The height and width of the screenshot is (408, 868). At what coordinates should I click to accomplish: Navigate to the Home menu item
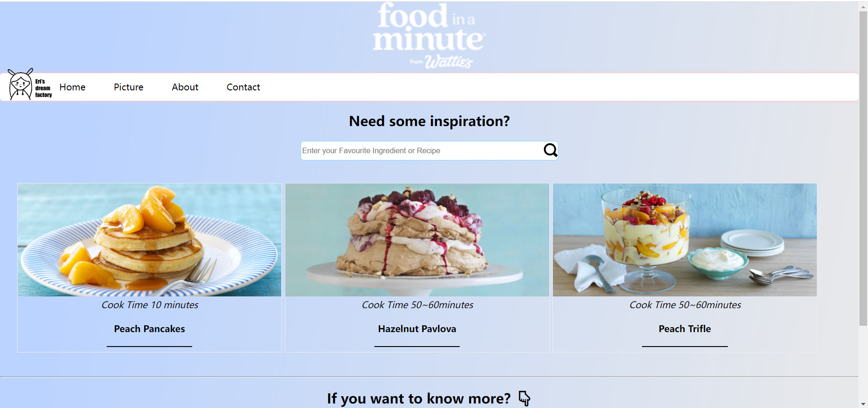[x=72, y=87]
